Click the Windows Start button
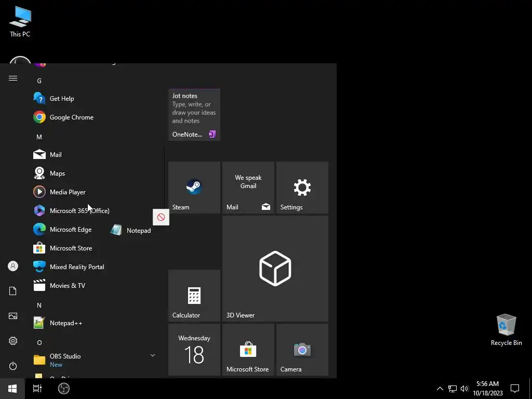 12,389
